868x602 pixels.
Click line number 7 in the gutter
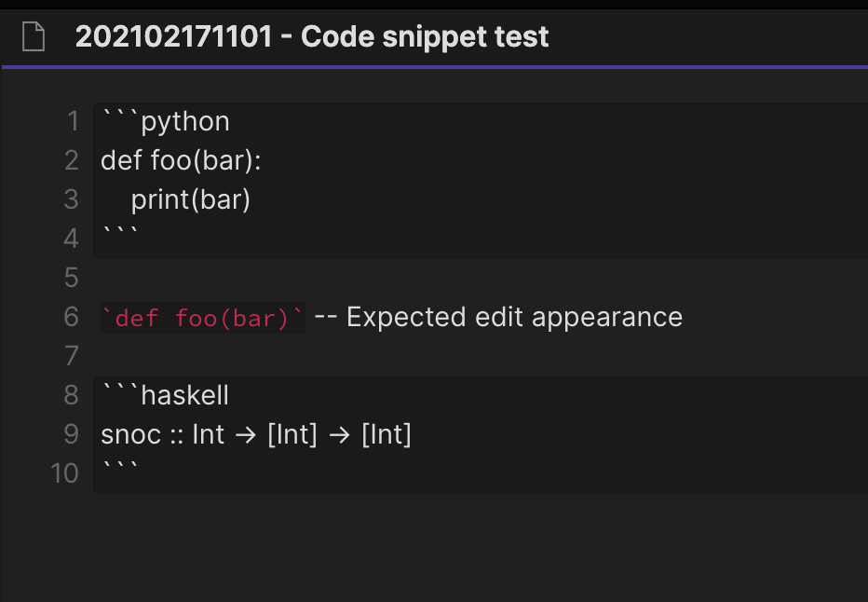pos(72,356)
